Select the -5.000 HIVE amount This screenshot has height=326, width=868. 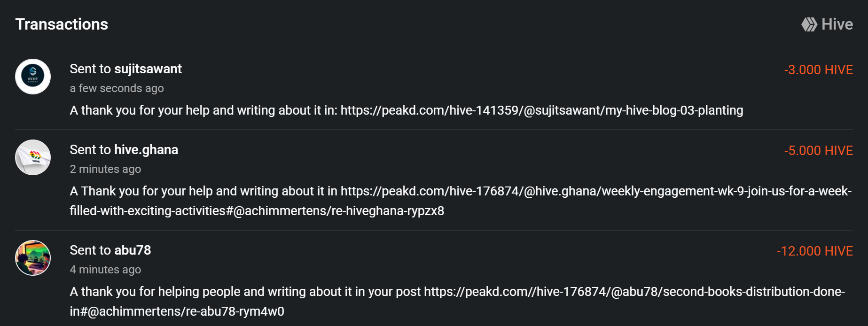(818, 151)
